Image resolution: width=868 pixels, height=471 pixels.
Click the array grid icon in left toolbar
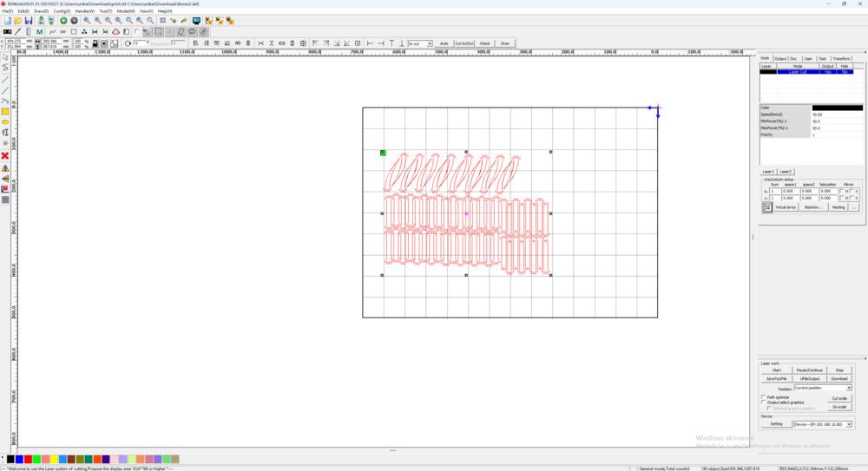coord(5,200)
